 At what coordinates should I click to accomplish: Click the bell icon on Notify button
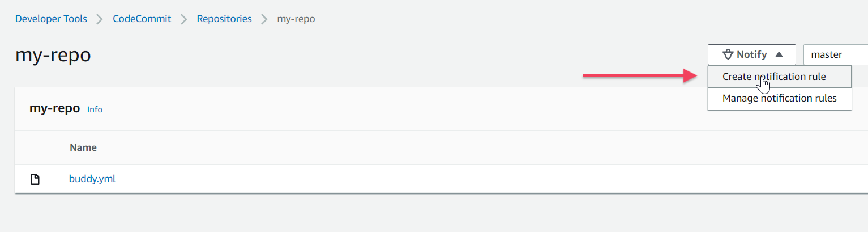coord(728,55)
